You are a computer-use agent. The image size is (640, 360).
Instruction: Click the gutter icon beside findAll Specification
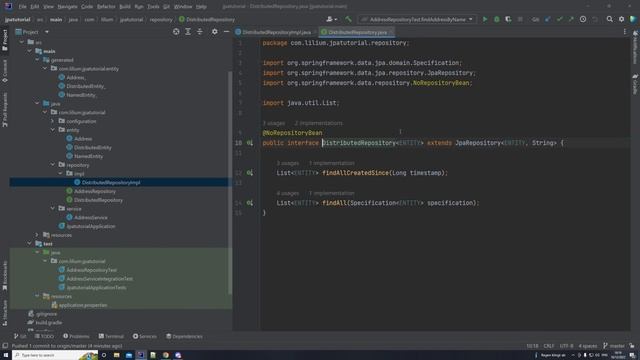click(249, 203)
